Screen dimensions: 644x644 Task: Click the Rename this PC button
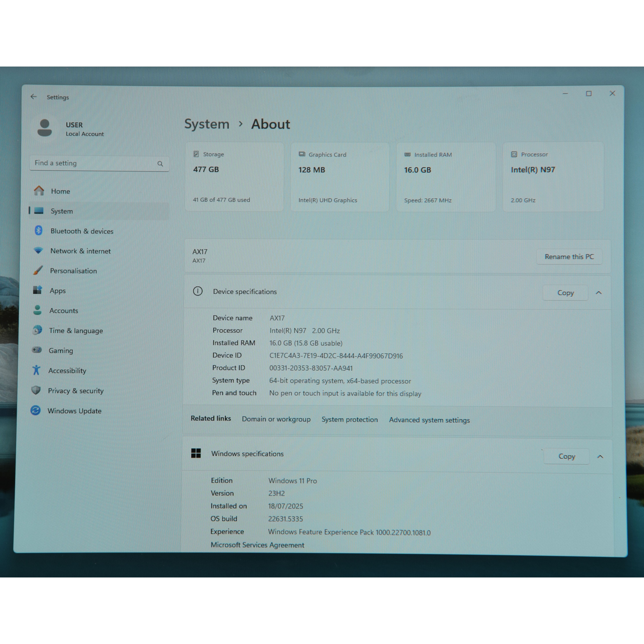coord(569,257)
